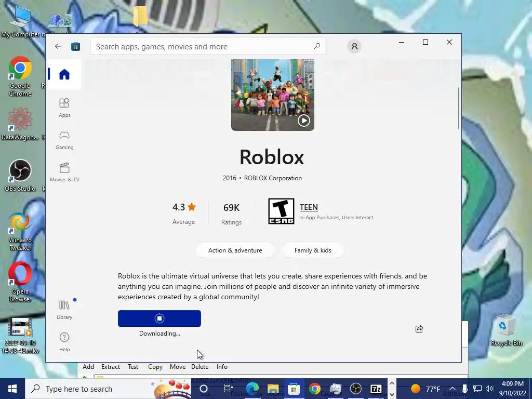
Task: Focus the Store search apps field
Action: click(208, 46)
